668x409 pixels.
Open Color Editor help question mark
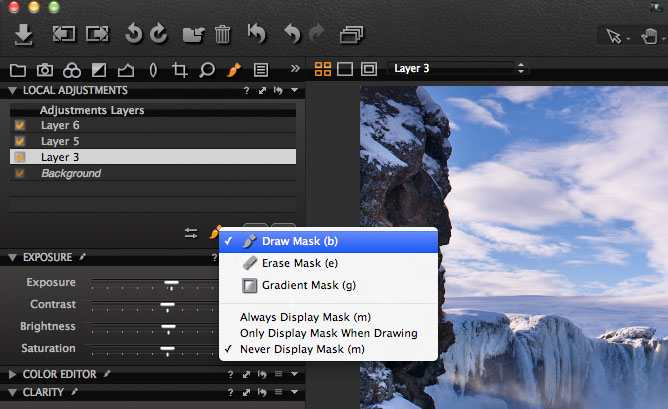coord(230,374)
